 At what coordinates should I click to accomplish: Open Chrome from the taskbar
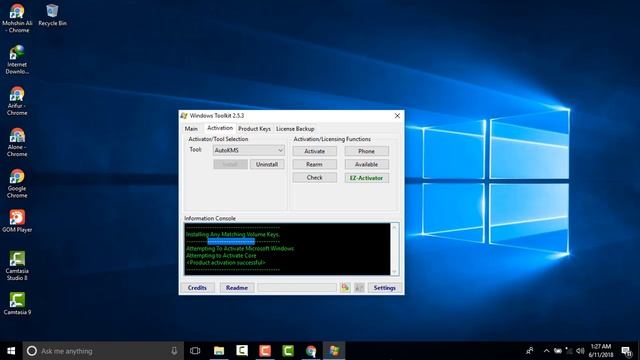(311, 351)
